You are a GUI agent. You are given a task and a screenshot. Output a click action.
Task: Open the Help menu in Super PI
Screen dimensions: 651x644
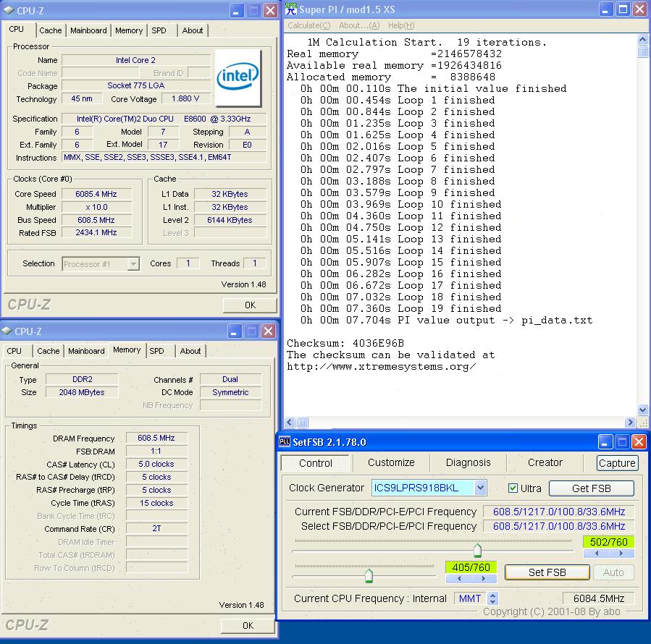[x=401, y=25]
